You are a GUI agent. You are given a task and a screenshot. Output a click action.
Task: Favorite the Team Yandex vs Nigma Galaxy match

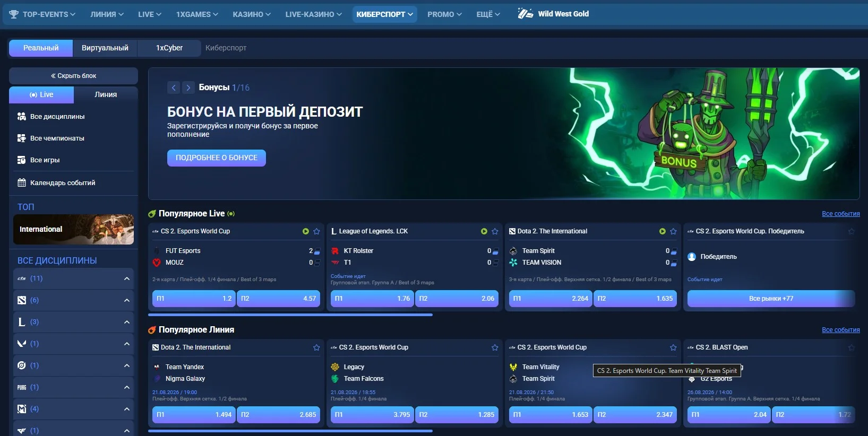pyautogui.click(x=317, y=347)
